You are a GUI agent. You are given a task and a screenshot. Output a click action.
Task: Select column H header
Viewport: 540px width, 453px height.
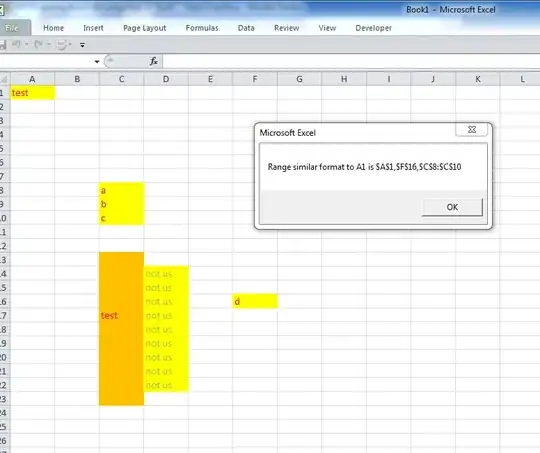pyautogui.click(x=344, y=79)
